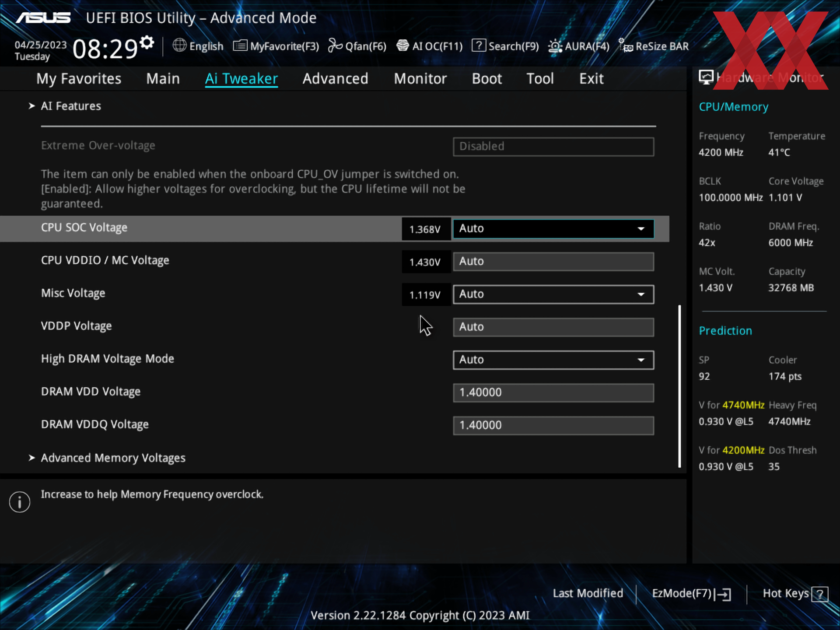Screen dimensions: 840x630
Task: Expand Advanced Memory Voltages submenu
Action: (x=113, y=458)
